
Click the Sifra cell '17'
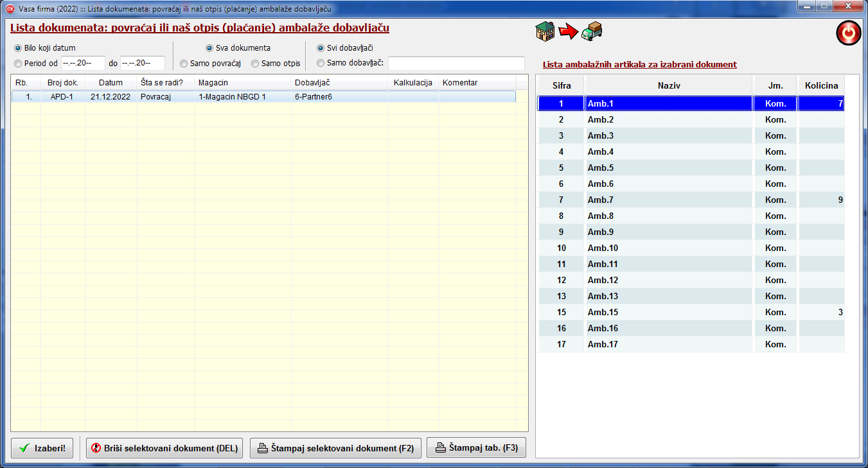click(562, 344)
